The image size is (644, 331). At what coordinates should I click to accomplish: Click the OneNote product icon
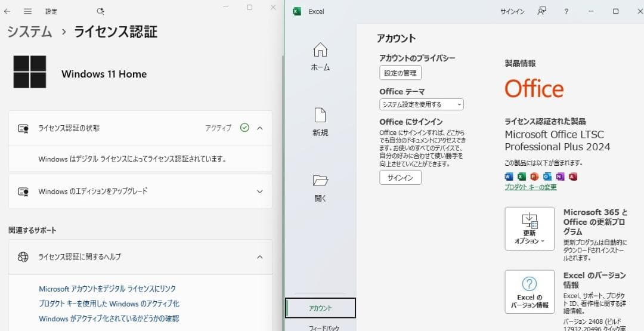tap(560, 177)
